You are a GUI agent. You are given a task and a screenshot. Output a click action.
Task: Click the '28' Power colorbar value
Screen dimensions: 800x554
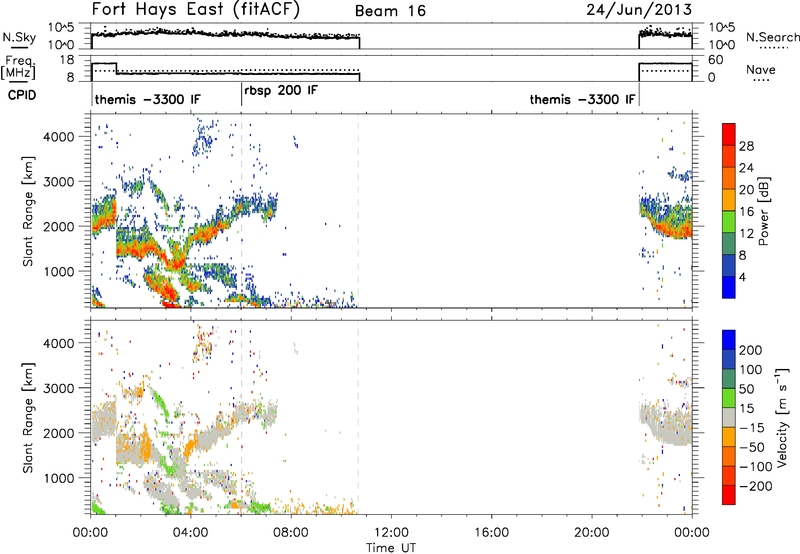pyautogui.click(x=746, y=146)
